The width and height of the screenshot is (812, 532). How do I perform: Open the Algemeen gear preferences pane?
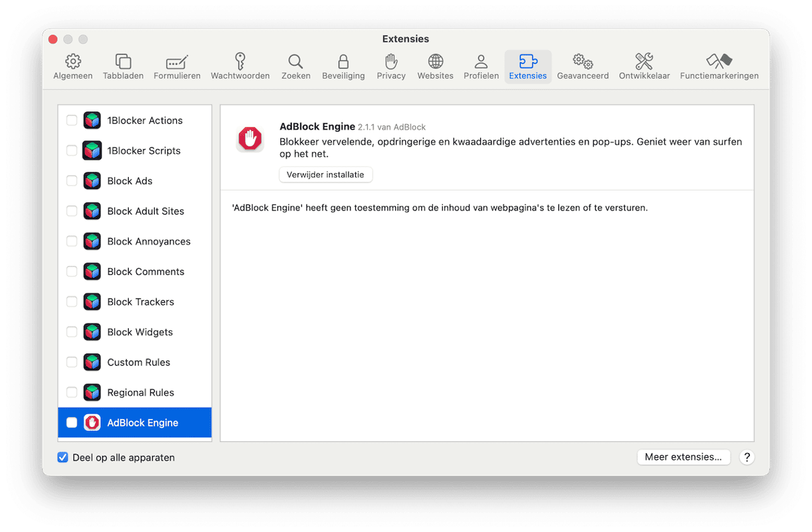[73, 67]
